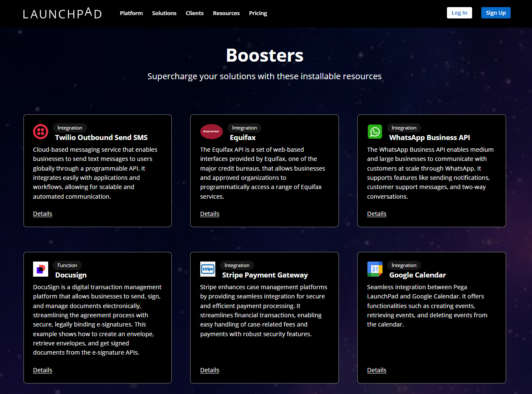532x394 pixels.
Task: Click the Integration badge on the WhatsApp card
Action: click(x=404, y=127)
